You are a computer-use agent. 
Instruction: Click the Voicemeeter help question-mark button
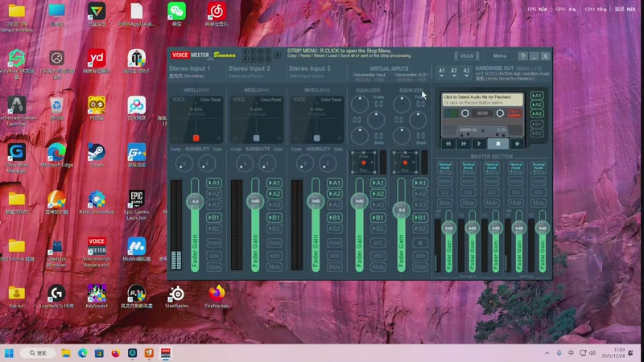tap(522, 56)
